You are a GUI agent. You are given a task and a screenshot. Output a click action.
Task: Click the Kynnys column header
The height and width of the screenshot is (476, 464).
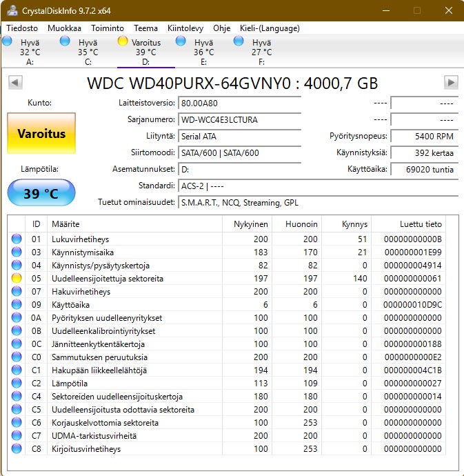(x=347, y=224)
